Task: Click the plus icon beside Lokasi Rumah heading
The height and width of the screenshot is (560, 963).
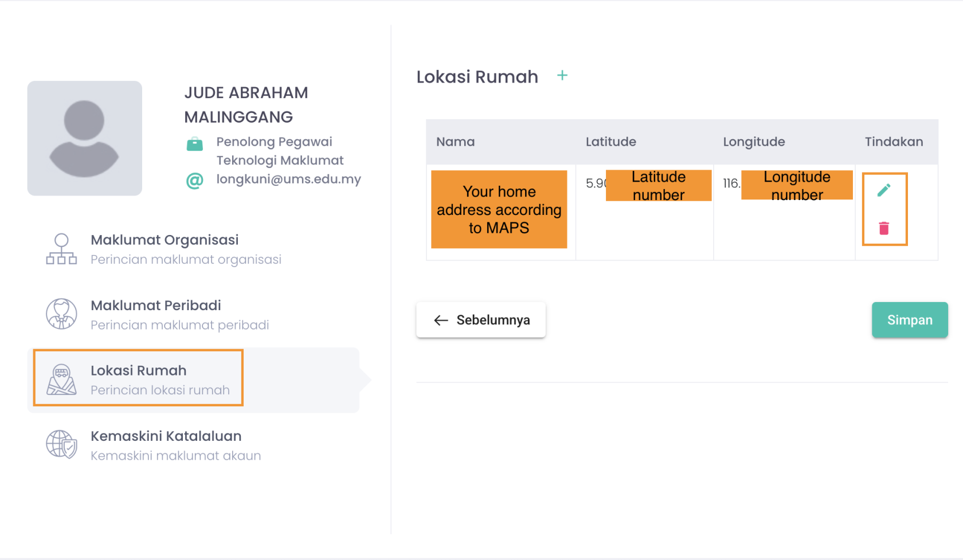Action: [562, 75]
